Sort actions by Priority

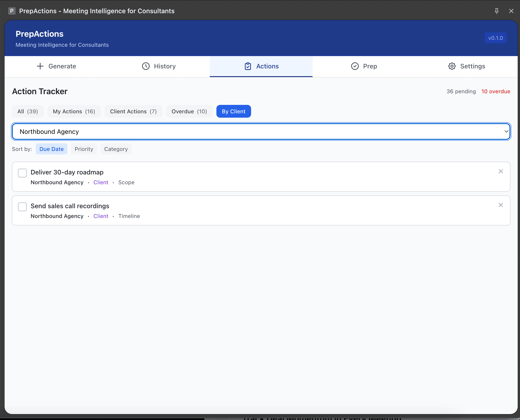[x=84, y=149]
